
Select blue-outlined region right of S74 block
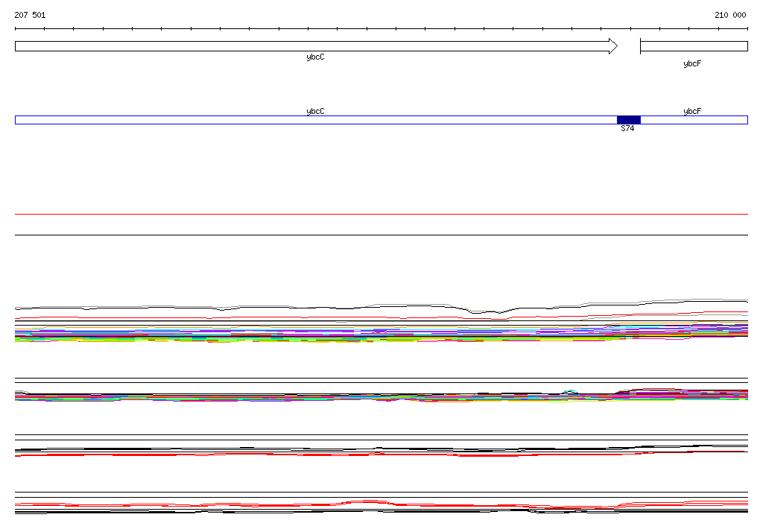coord(693,120)
